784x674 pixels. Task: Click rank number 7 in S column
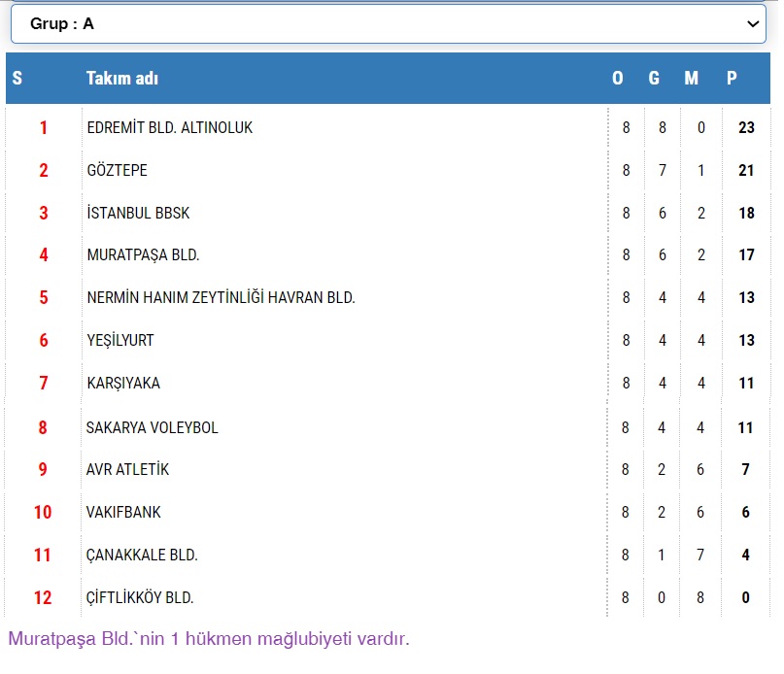44,383
